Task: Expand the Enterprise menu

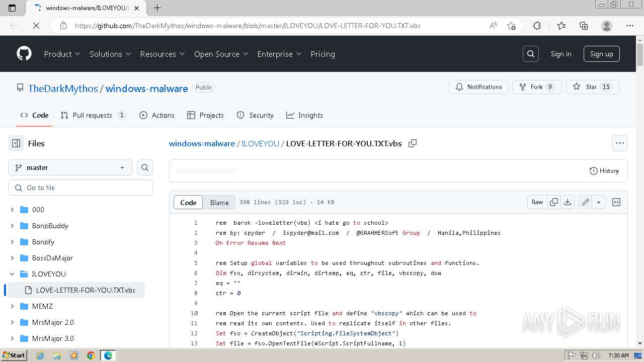Action: (279, 54)
